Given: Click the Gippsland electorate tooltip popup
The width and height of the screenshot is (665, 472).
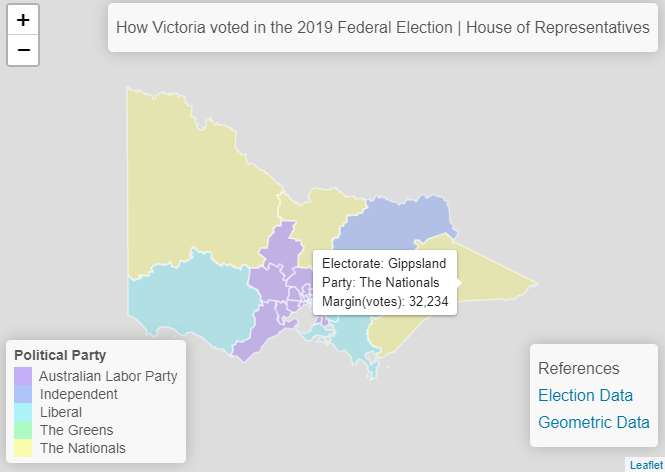Looking at the screenshot, I should [x=385, y=282].
